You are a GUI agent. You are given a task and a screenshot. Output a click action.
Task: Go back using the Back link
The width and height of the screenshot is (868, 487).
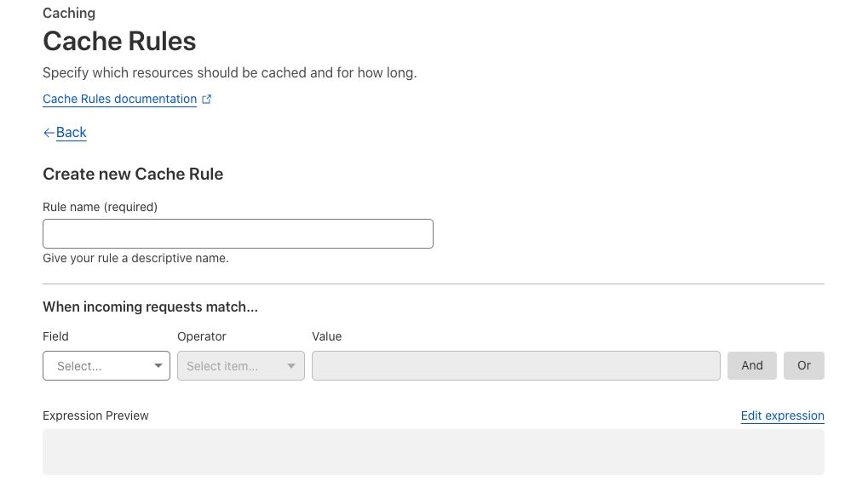point(72,132)
